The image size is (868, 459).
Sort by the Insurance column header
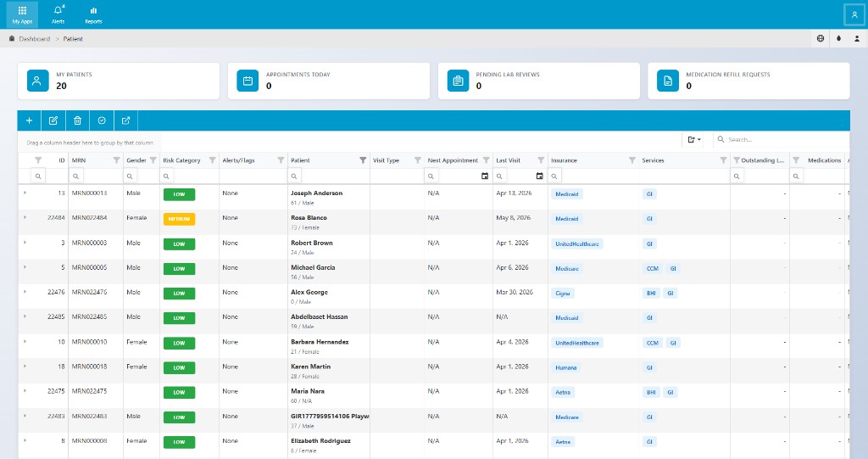coord(564,160)
